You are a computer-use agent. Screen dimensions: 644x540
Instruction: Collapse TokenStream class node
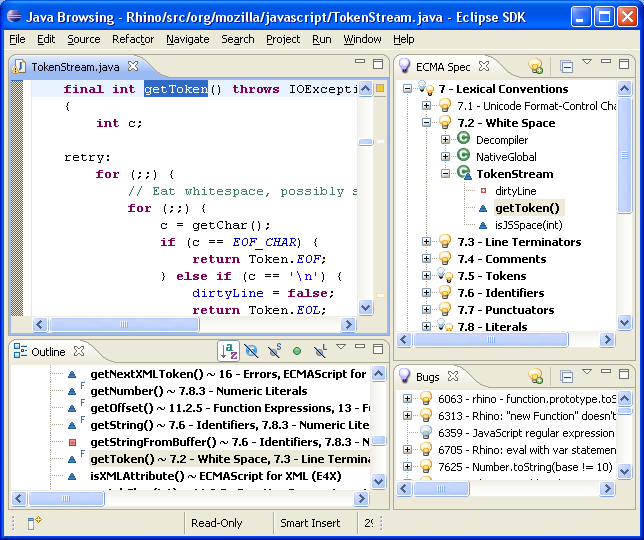(x=445, y=174)
